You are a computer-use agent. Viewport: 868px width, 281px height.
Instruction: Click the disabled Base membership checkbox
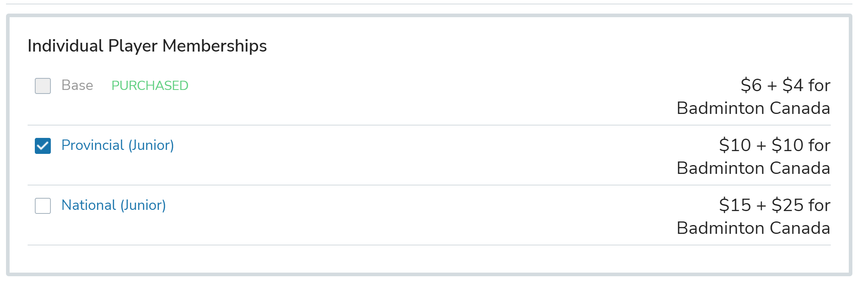[43, 86]
